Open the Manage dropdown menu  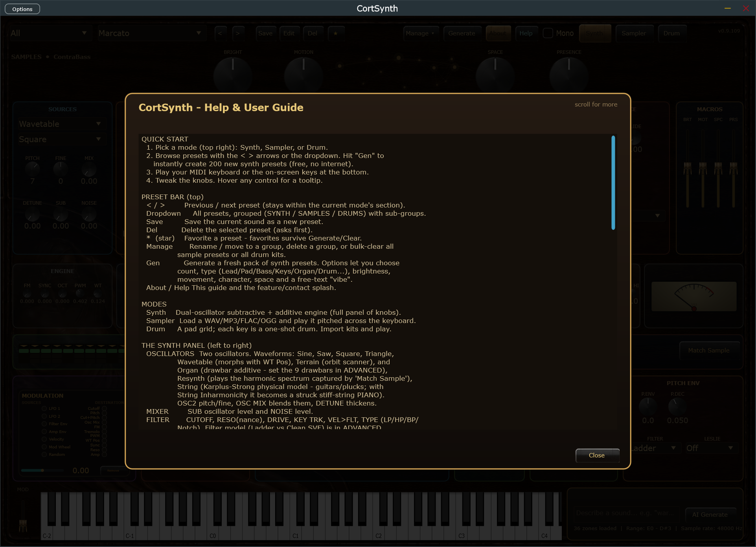tap(420, 33)
